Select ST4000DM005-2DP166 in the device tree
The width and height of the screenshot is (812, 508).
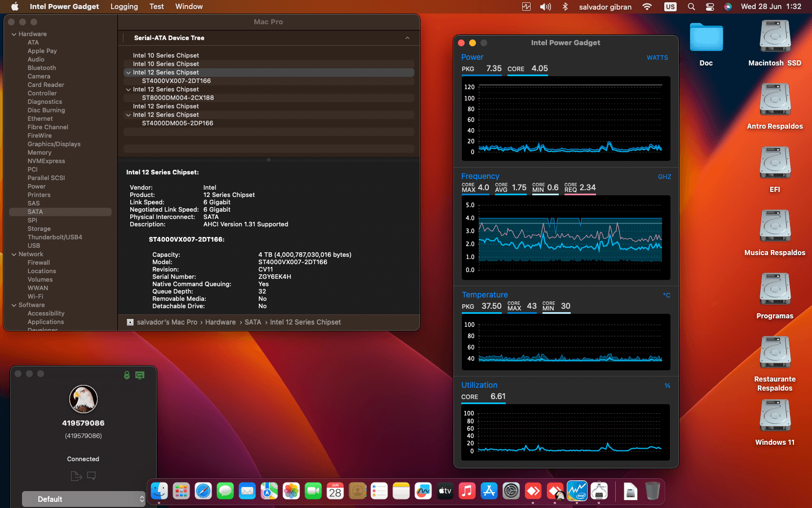point(178,124)
